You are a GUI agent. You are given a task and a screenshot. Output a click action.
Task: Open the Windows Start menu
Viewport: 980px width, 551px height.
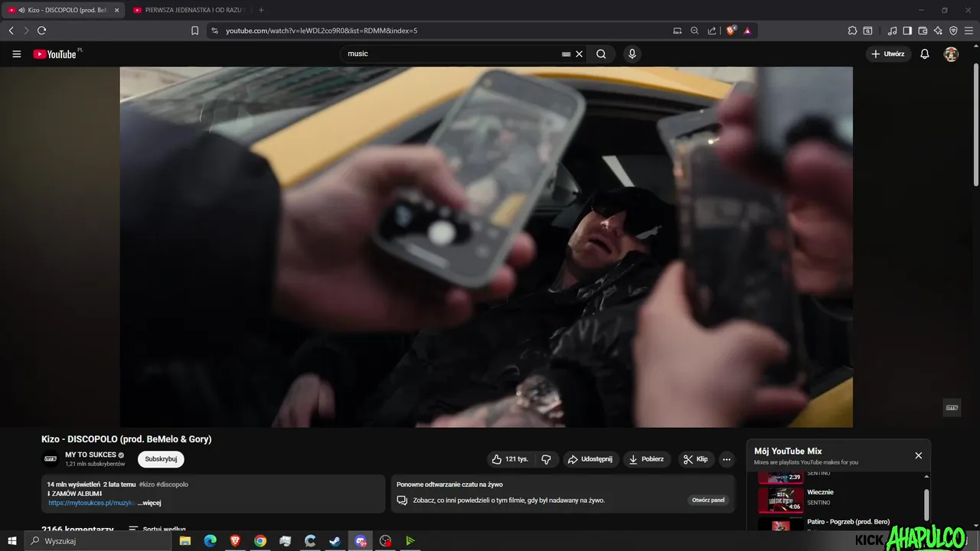[x=12, y=541]
